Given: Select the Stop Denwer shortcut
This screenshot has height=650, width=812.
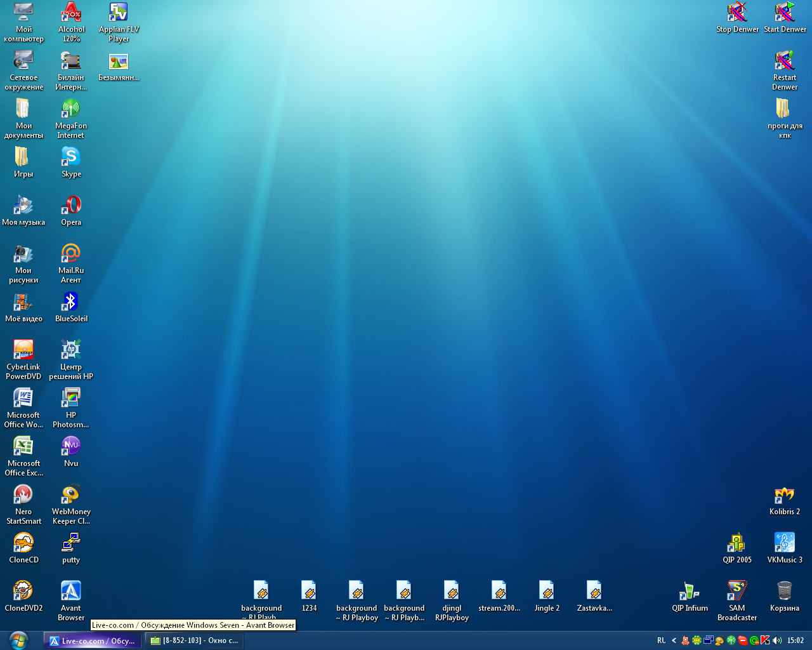Looking at the screenshot, I should point(737,13).
